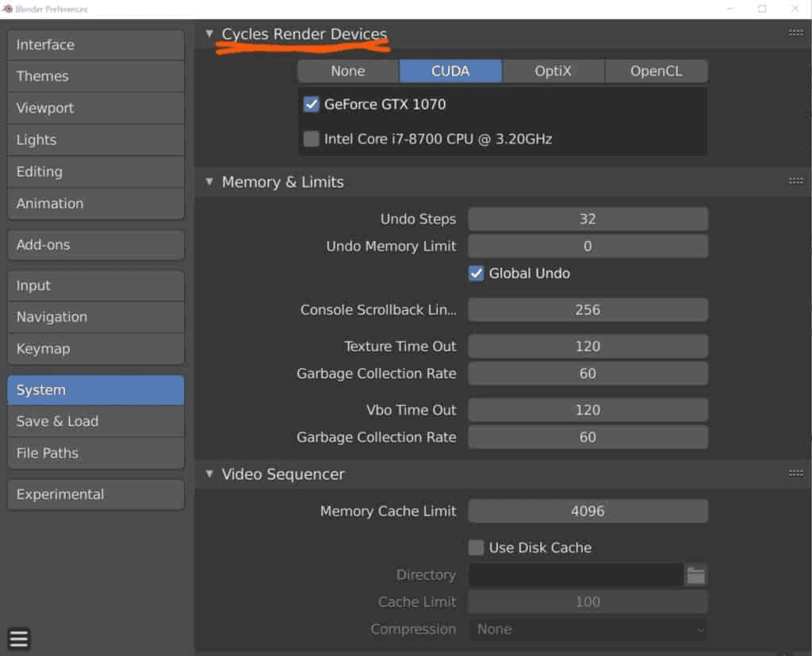
Task: Collapse the Cycles Render Devices panel
Action: [x=209, y=33]
